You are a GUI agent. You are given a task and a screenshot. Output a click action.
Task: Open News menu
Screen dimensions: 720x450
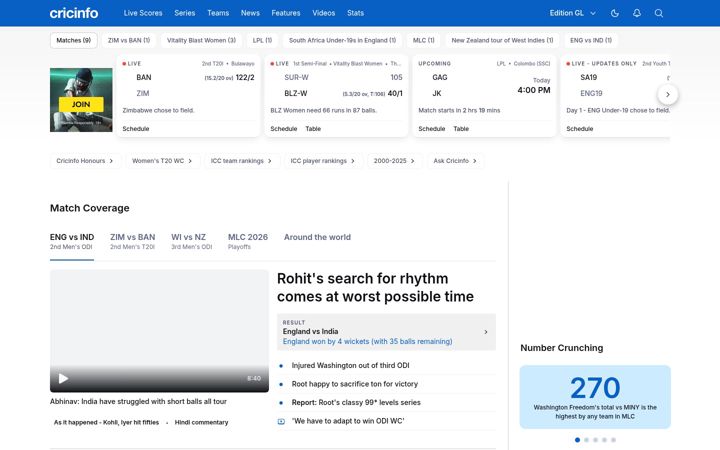click(x=250, y=13)
